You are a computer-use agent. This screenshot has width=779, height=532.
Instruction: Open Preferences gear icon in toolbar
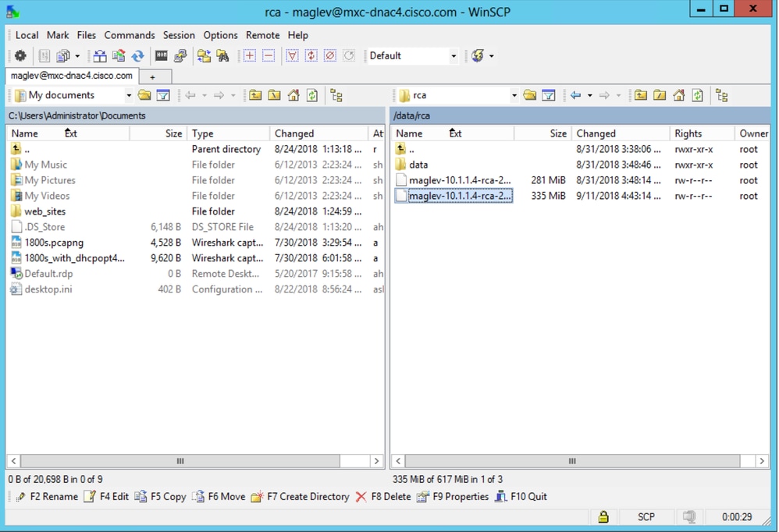pyautogui.click(x=20, y=55)
